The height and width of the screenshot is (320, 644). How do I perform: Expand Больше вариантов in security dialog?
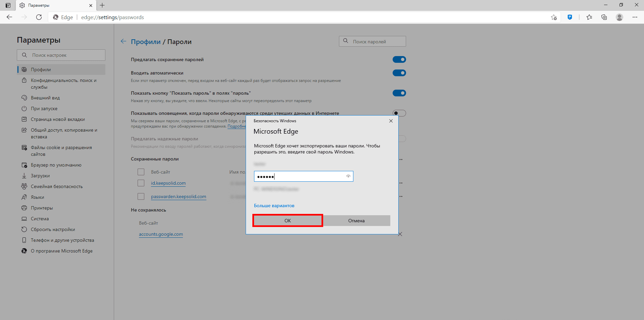click(x=274, y=205)
